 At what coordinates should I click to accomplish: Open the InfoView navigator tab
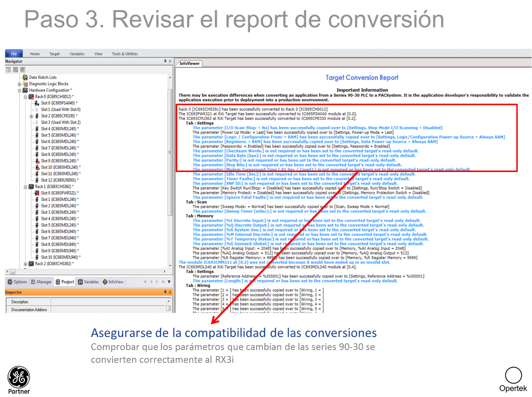[113, 282]
